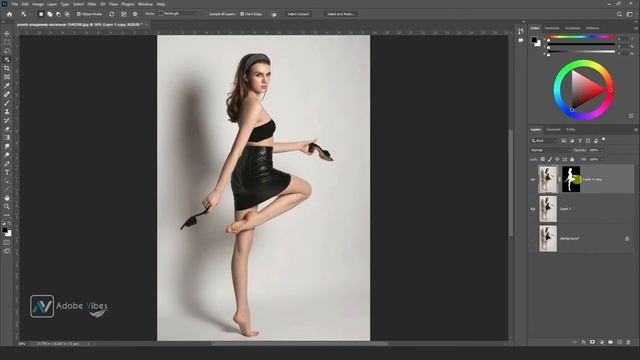Open the File menu
The image size is (640, 360).
coord(15,4)
